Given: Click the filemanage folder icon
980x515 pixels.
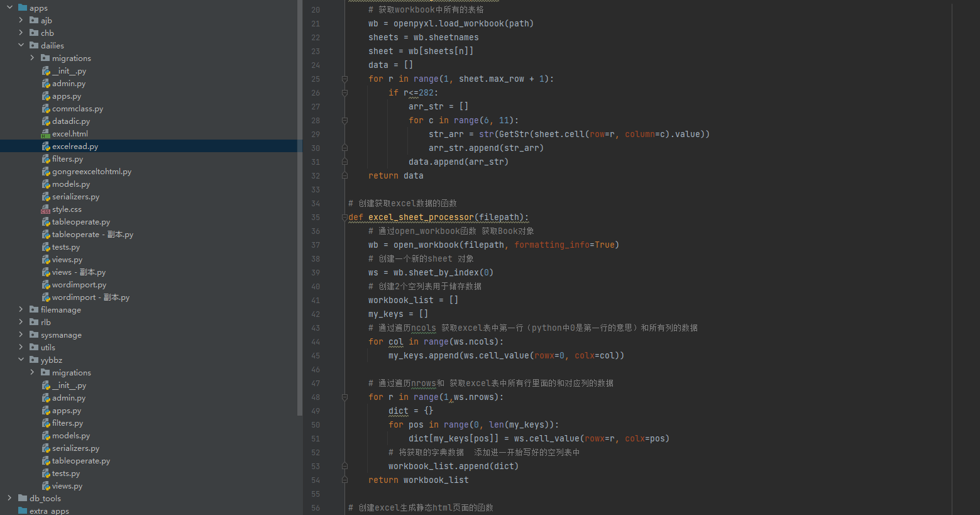Looking at the screenshot, I should pyautogui.click(x=34, y=309).
